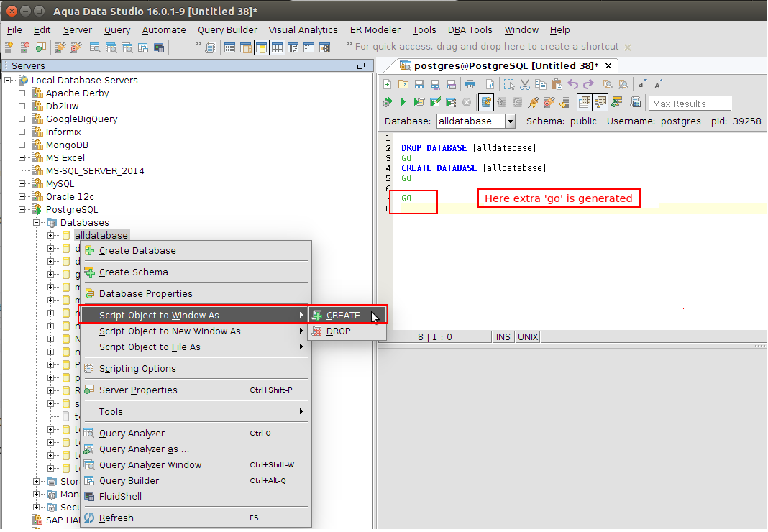
Task: Toggle the grid results view button
Action: (585, 102)
